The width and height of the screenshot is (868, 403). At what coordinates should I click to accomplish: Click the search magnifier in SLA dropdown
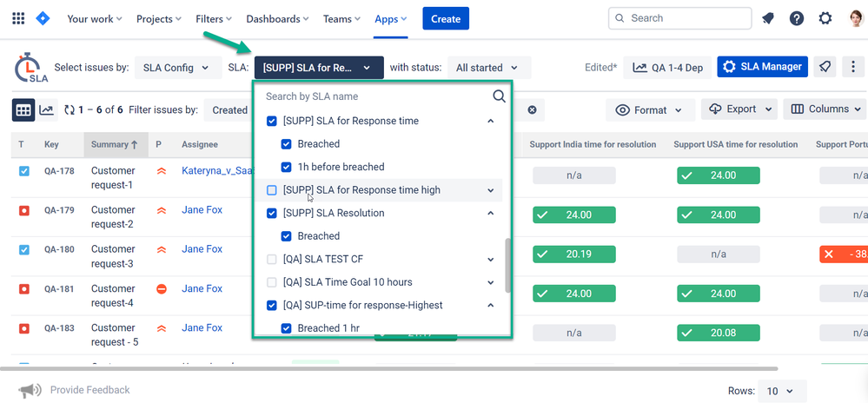click(x=499, y=96)
